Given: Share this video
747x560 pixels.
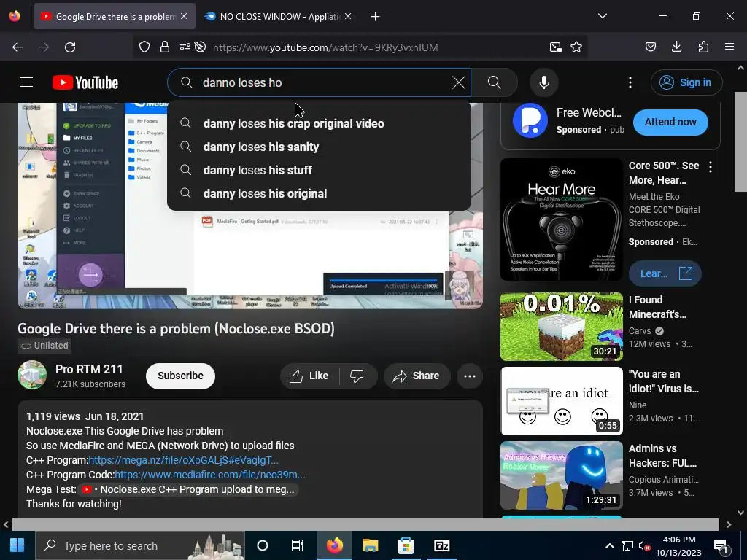Looking at the screenshot, I should (417, 376).
